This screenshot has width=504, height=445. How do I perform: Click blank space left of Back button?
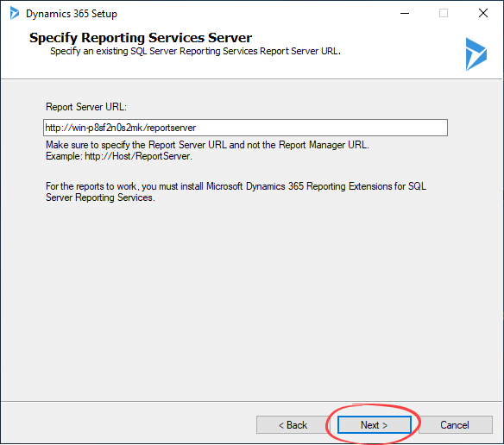129,424
